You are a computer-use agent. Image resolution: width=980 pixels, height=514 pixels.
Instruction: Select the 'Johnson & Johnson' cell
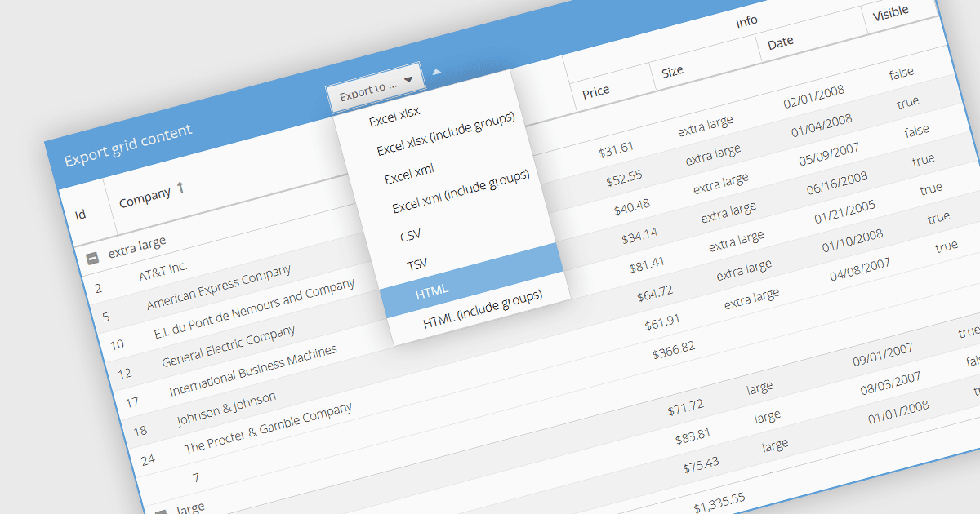point(226,410)
